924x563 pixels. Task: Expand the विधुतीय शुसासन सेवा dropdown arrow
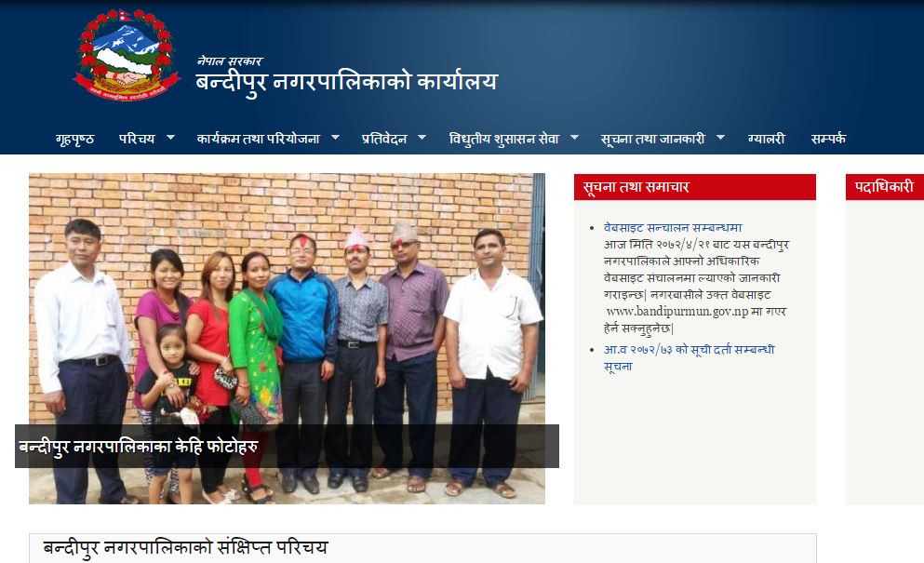(574, 138)
